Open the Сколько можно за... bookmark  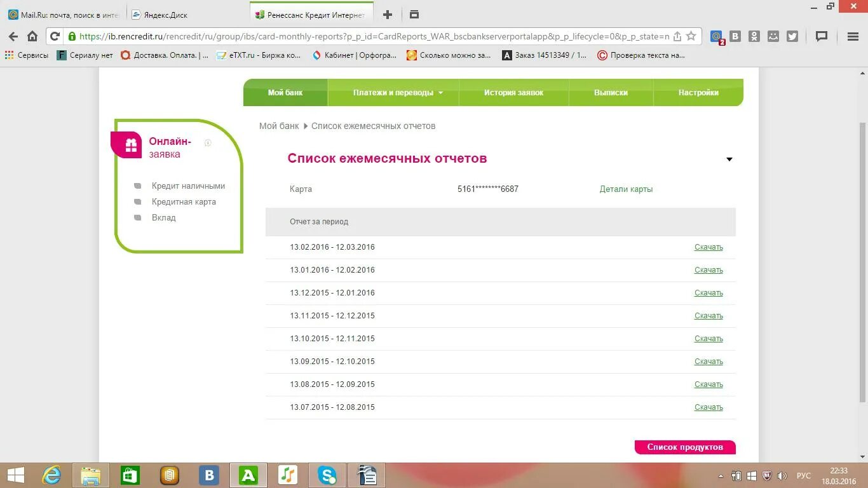[449, 55]
